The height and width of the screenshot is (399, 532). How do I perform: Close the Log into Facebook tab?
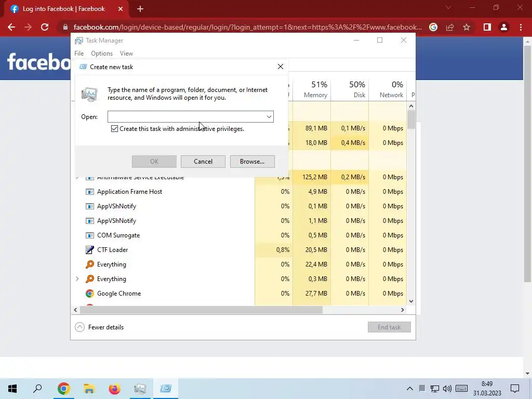click(121, 9)
